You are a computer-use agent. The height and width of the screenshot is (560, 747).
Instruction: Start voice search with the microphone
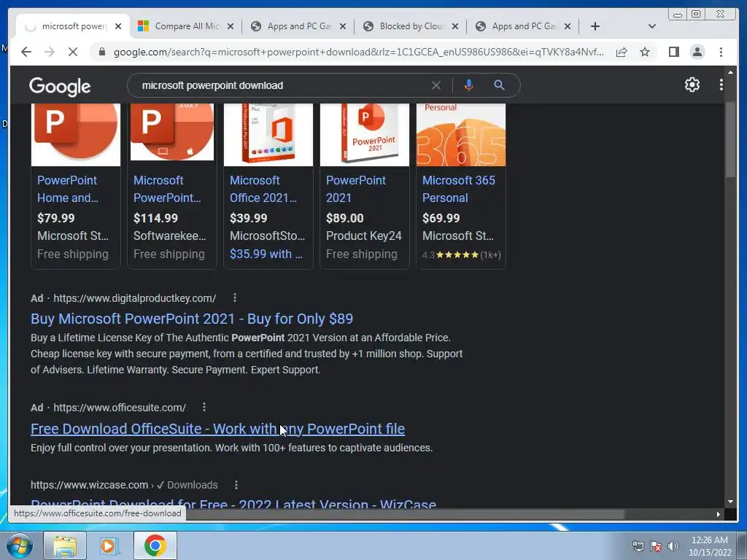469,85
